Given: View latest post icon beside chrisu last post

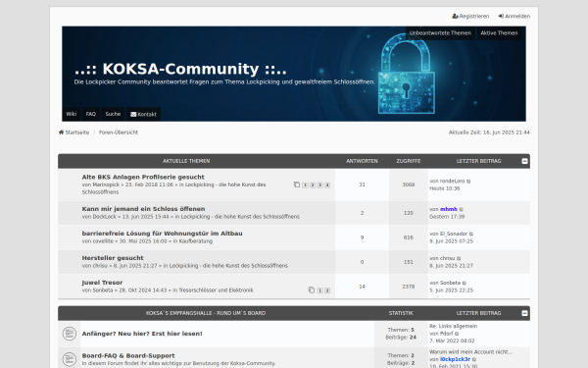Looking at the screenshot, I should 459,259.
